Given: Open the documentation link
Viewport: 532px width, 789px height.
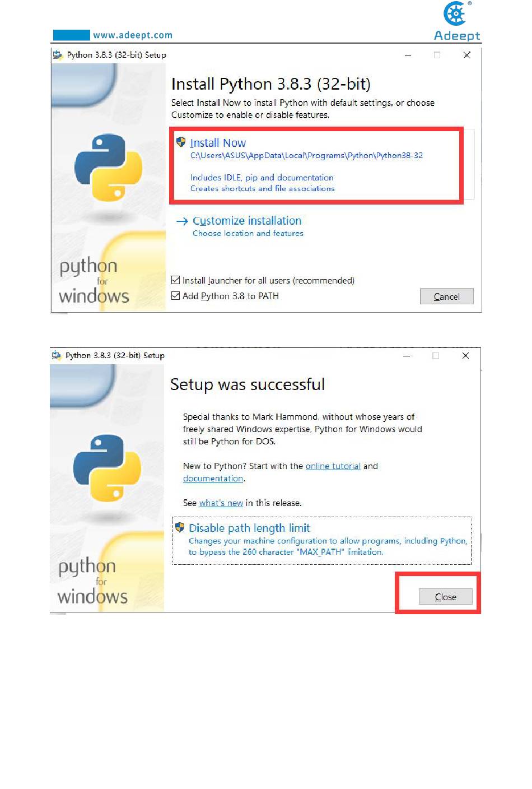Looking at the screenshot, I should 213,479.
